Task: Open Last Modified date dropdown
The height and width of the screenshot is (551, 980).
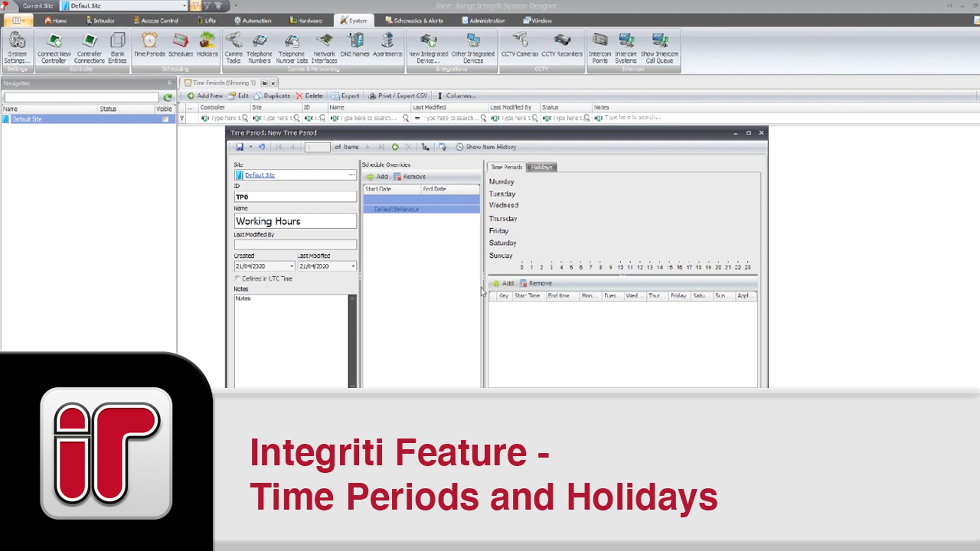Action: click(353, 266)
